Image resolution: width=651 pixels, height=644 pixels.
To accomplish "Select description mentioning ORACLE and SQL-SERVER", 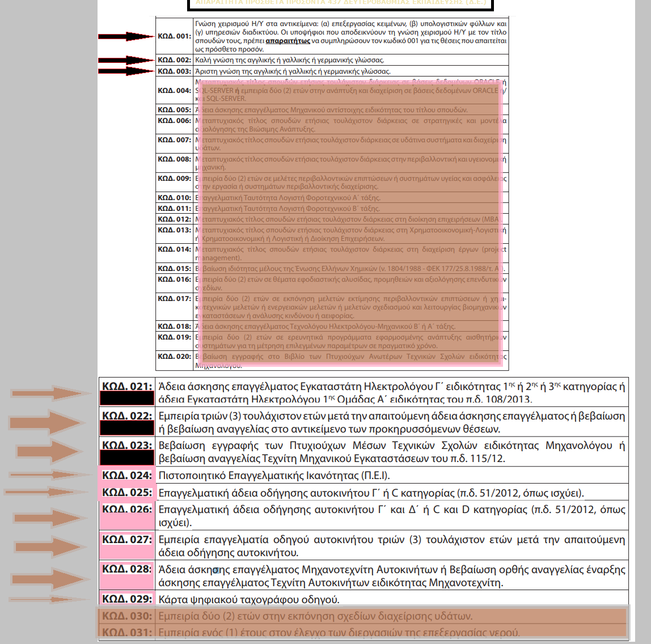I will (351, 91).
